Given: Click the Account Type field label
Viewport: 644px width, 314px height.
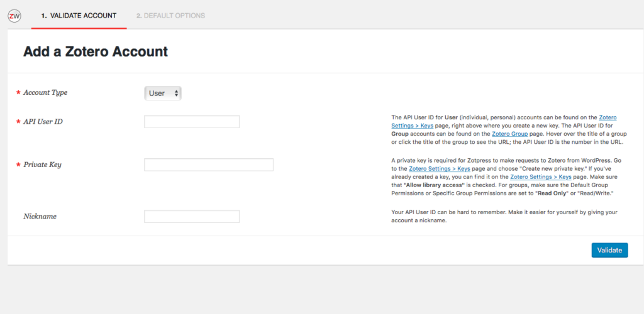Looking at the screenshot, I should [x=45, y=92].
